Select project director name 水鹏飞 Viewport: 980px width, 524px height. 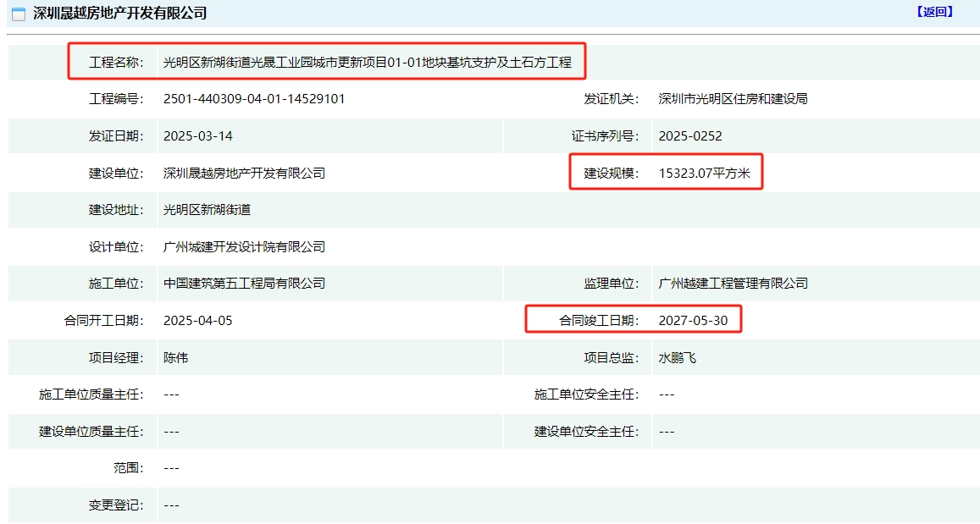[x=677, y=358]
